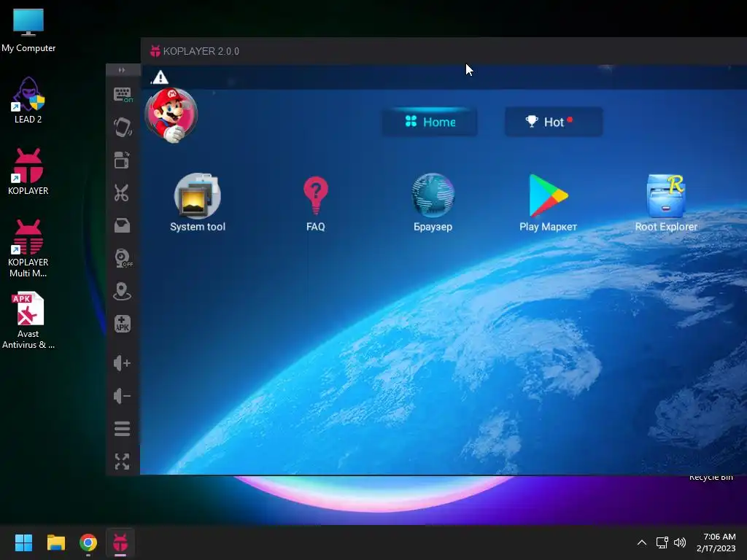Select the KOPLAYER desktop shortcut
The image size is (747, 560).
(28, 172)
